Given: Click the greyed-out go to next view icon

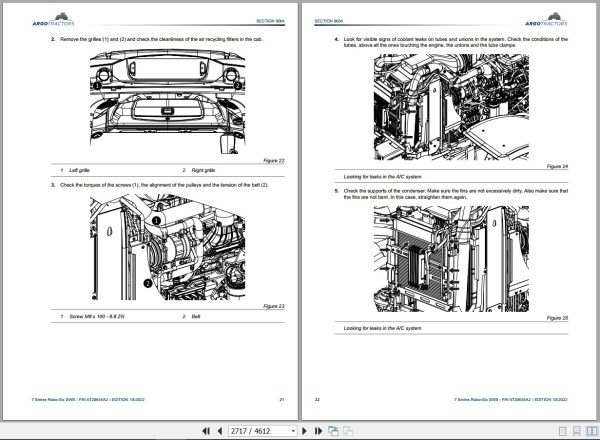Looking at the screenshot, I should coord(348,431).
